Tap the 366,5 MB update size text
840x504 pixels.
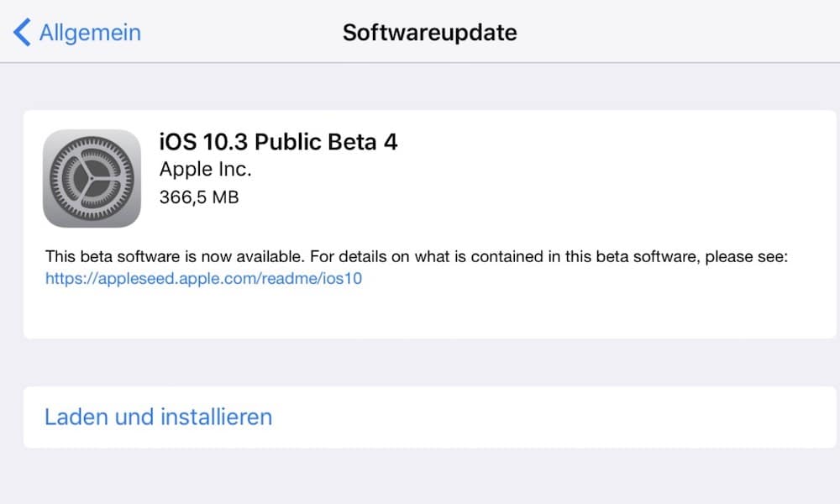(199, 197)
